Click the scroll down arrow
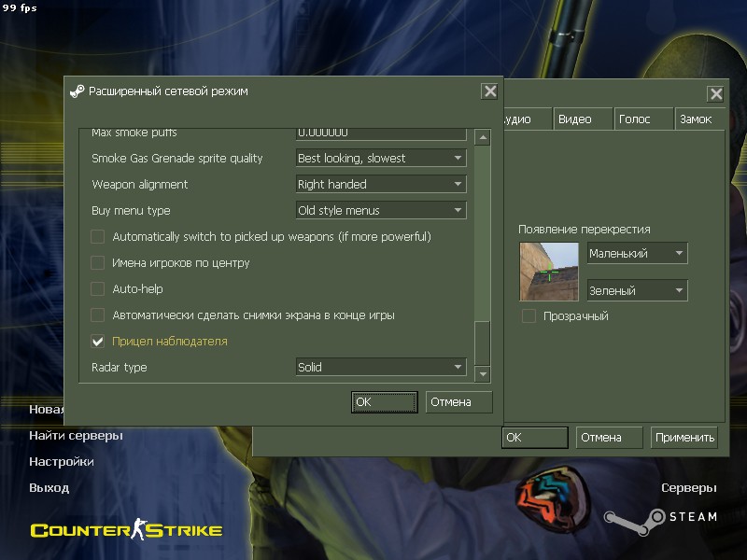Image resolution: width=747 pixels, height=560 pixels. coord(483,374)
